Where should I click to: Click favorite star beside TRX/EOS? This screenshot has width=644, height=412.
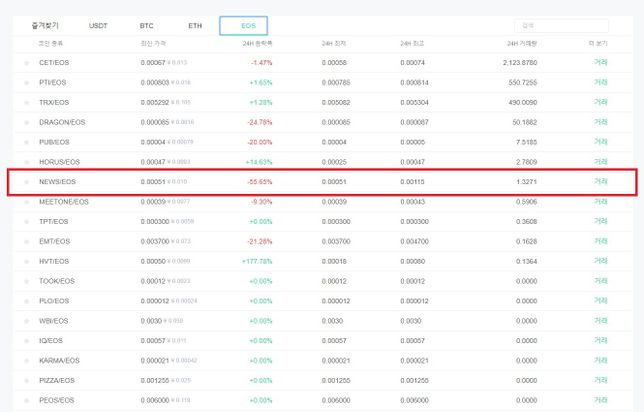[x=27, y=102]
